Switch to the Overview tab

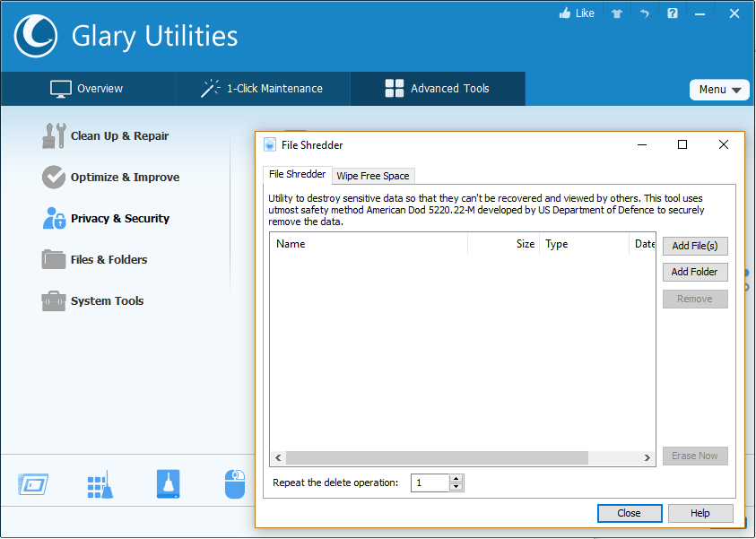pos(87,89)
